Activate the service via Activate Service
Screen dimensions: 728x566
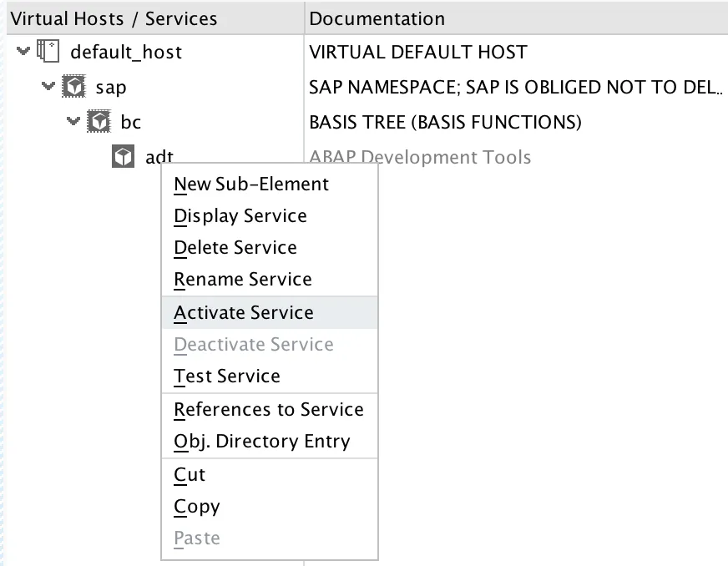point(244,313)
